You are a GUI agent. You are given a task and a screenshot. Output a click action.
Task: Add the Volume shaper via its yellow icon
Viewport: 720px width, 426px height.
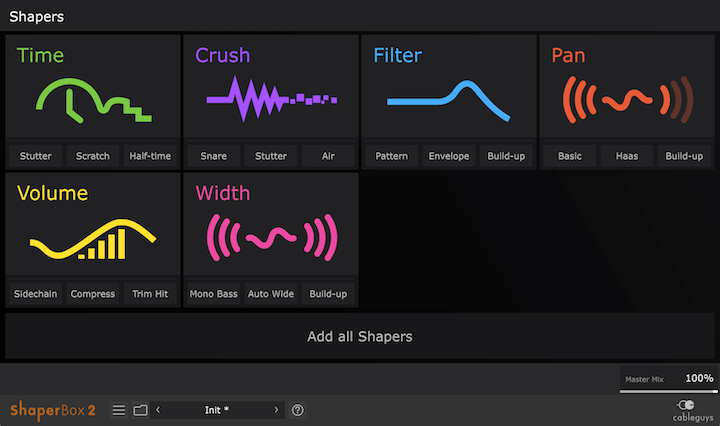(93, 239)
